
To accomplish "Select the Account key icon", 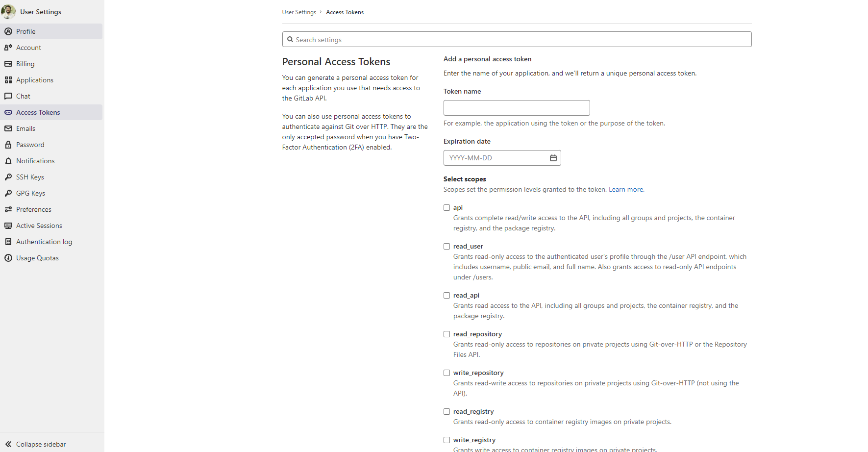I will click(8, 47).
